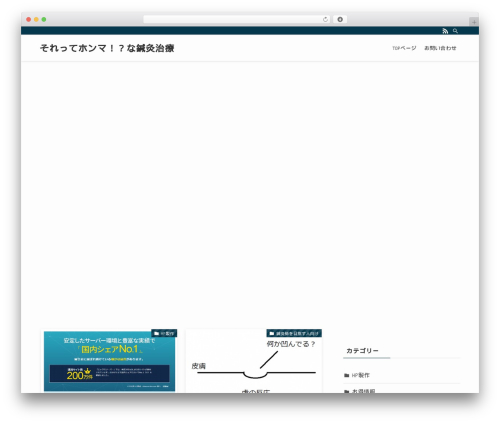Viewport: 500px width, 423px height.
Task: Open the search magnifier icon
Action: coord(455,31)
